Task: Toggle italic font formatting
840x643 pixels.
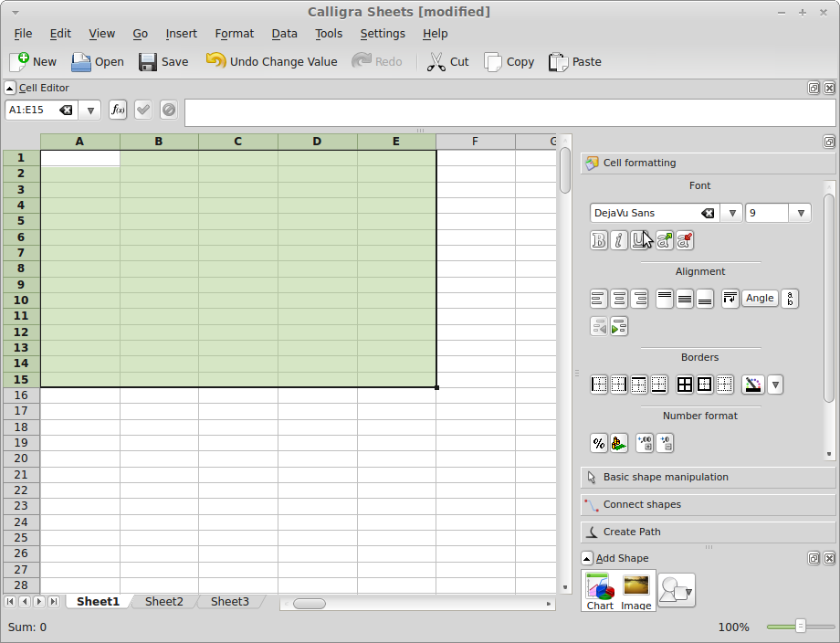Action: coord(619,240)
